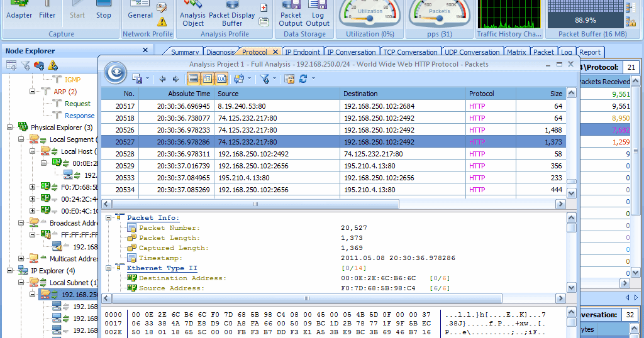Open Analysis Object settings
644x338 pixels.
click(x=192, y=14)
